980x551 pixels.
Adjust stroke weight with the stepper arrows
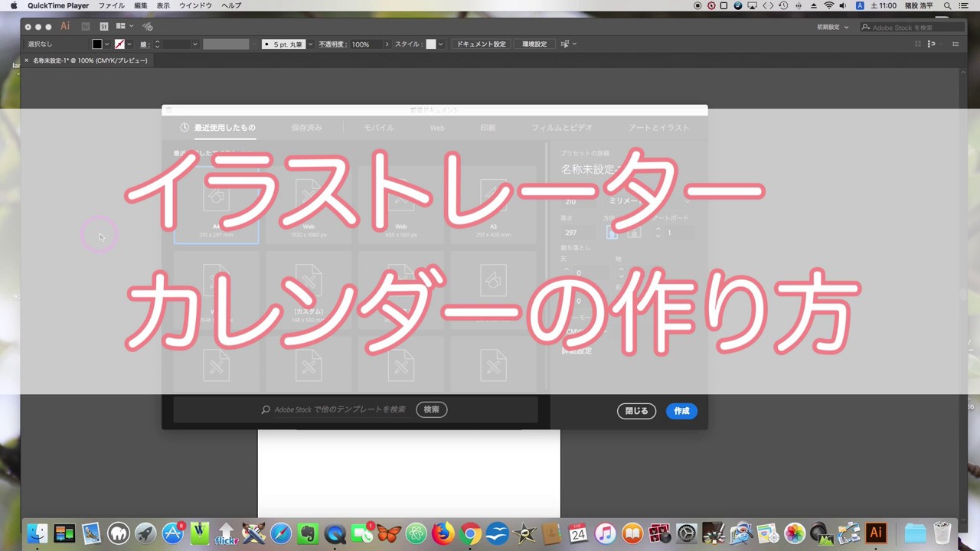157,44
